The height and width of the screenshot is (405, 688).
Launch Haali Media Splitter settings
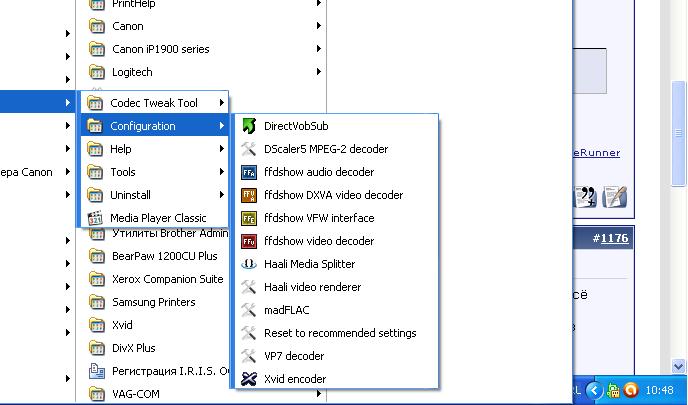pyautogui.click(x=309, y=264)
